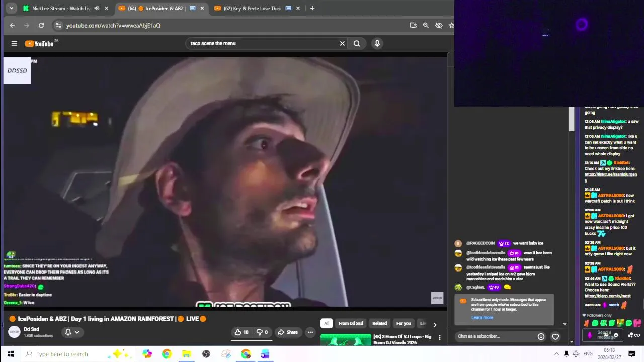Select the IcePosiden & ABZ tab

(161, 8)
